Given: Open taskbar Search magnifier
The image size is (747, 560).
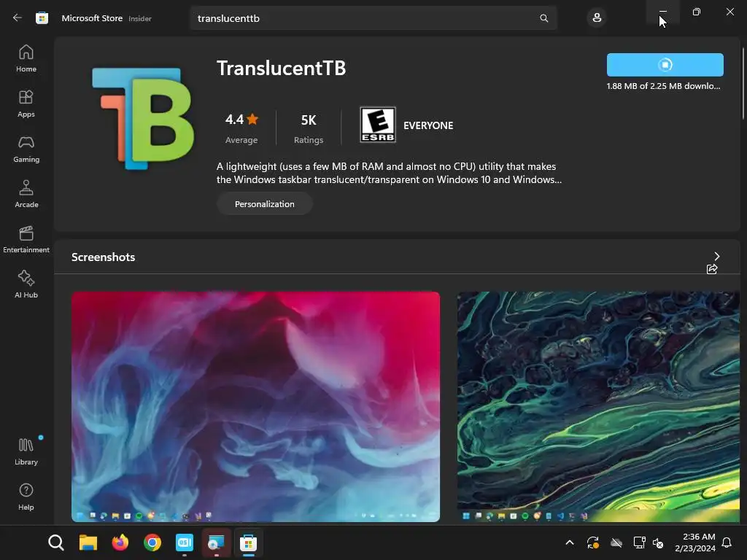Looking at the screenshot, I should point(55,542).
